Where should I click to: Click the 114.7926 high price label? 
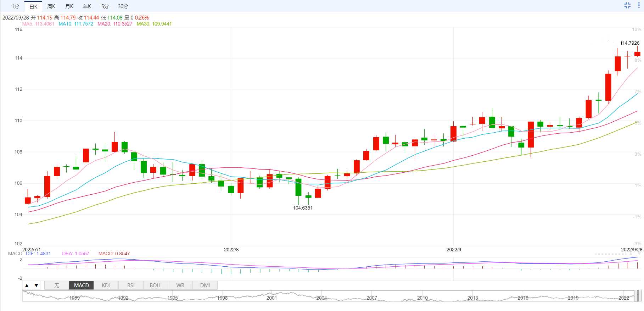pyautogui.click(x=630, y=43)
